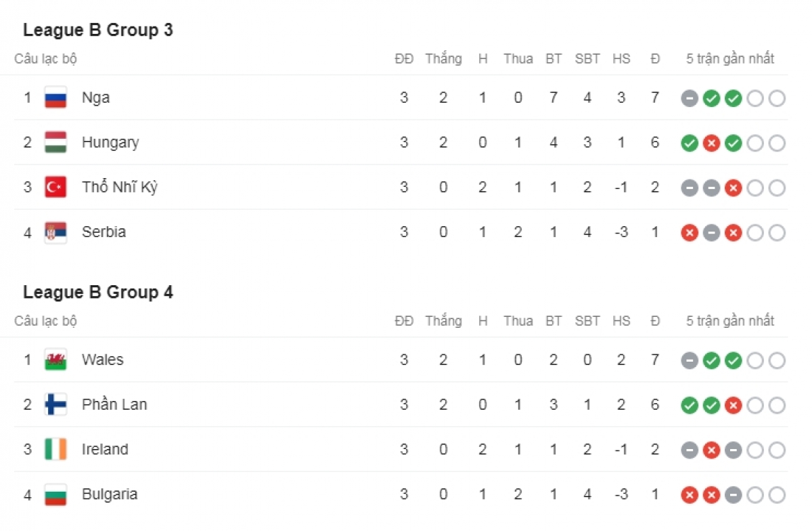Click Nga's first gray draw result icon
The image size is (812, 531).
pyautogui.click(x=690, y=98)
